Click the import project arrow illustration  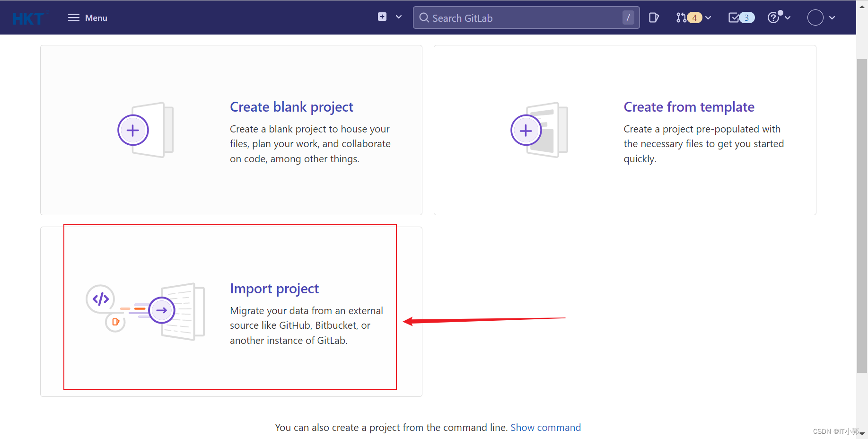(162, 310)
